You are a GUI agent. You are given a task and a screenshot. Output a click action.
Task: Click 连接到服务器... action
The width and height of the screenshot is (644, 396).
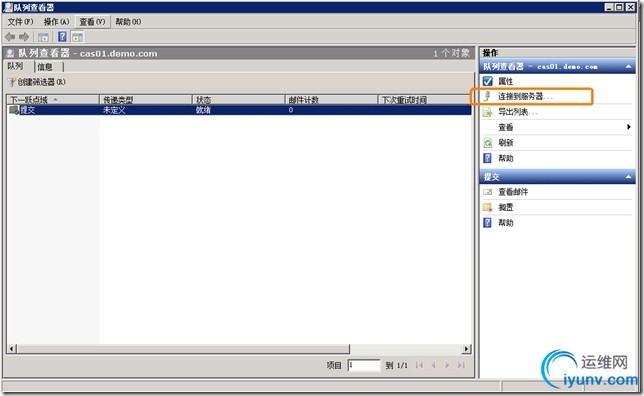point(525,97)
